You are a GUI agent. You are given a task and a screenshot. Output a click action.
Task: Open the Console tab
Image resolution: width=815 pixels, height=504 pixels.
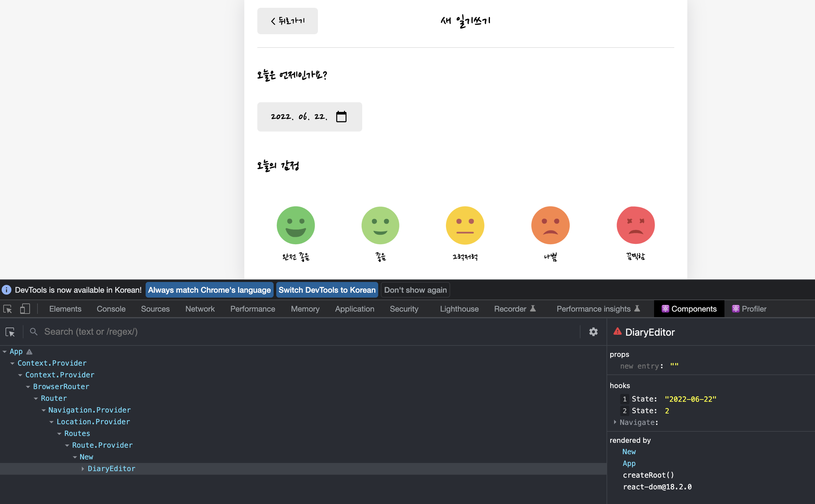111,309
